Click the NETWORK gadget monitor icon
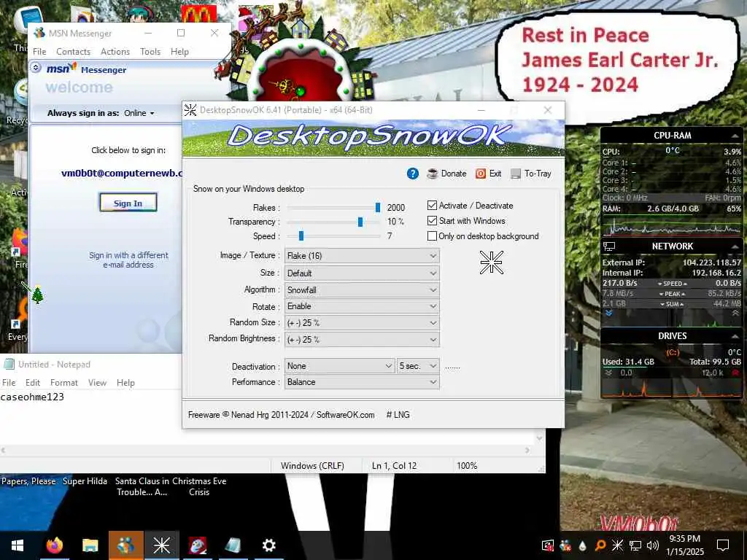 pyautogui.click(x=609, y=246)
